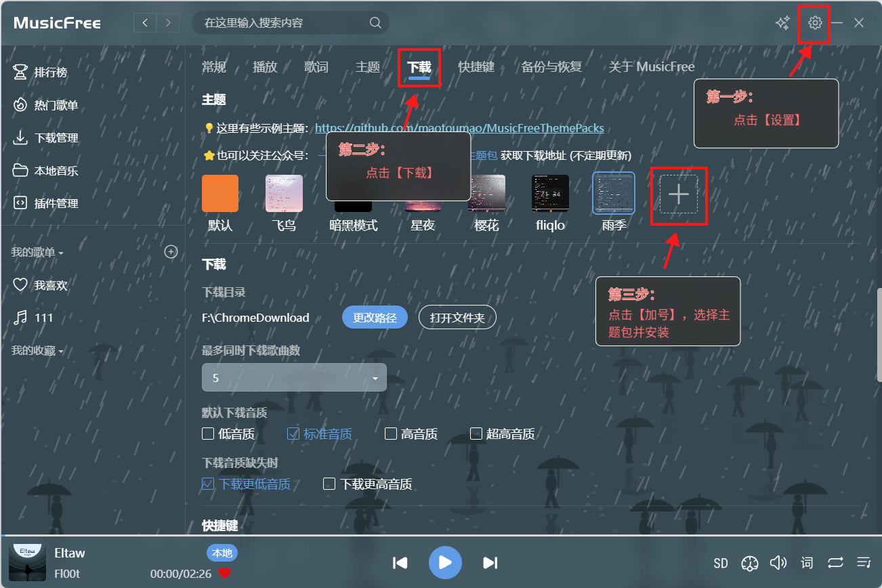Open 下载管理 in sidebar
Screen dimensions: 882x588
point(93,138)
